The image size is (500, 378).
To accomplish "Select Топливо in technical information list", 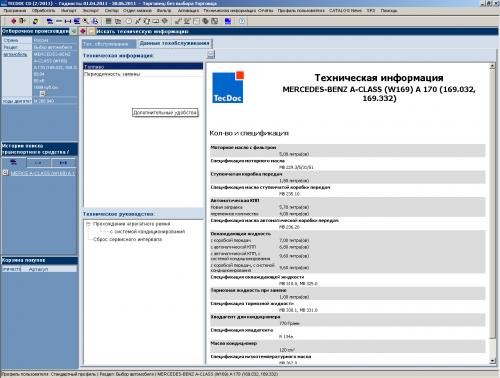I will [x=143, y=67].
